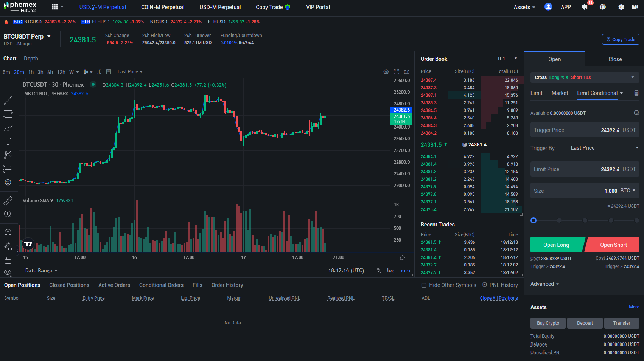Image resolution: width=644 pixels, height=361 pixels.
Task: Lock all drawing tools
Action: [8, 260]
